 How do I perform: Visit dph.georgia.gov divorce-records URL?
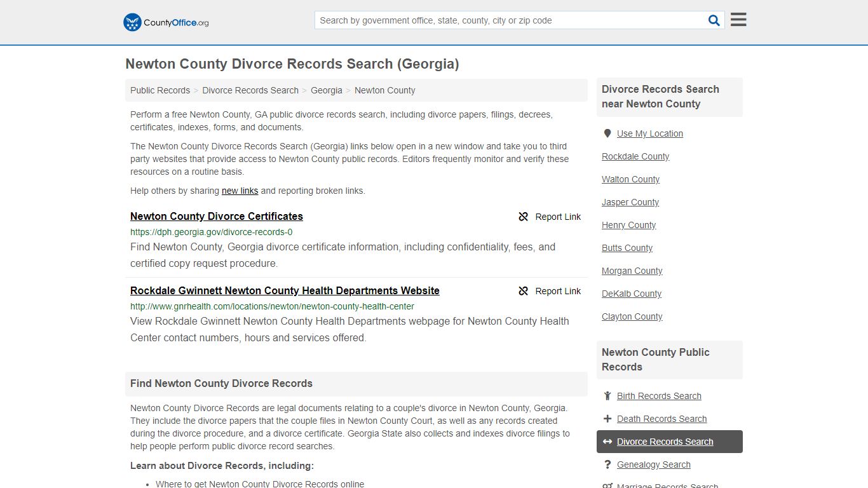[x=212, y=232]
